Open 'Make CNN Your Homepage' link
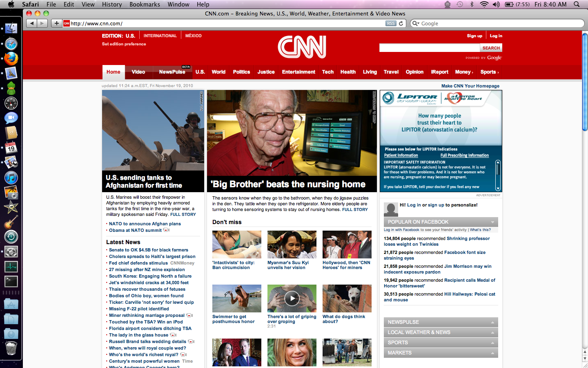This screenshot has height=368, width=588. [x=470, y=86]
